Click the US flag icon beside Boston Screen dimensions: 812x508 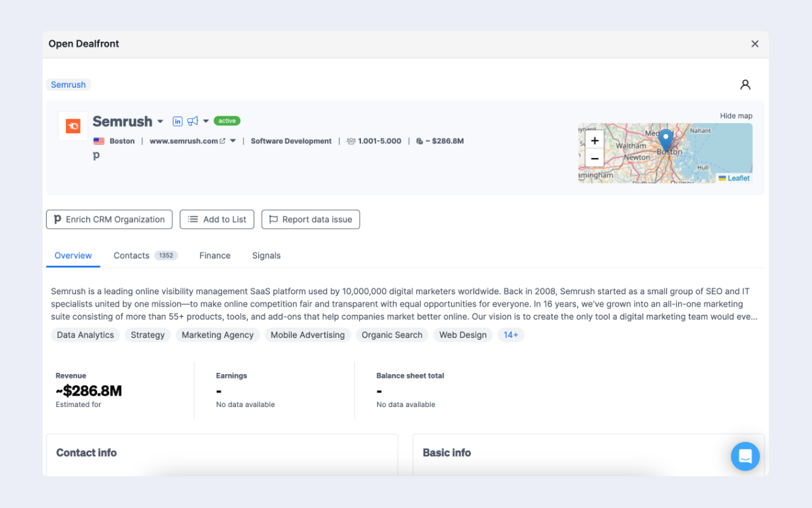point(99,141)
